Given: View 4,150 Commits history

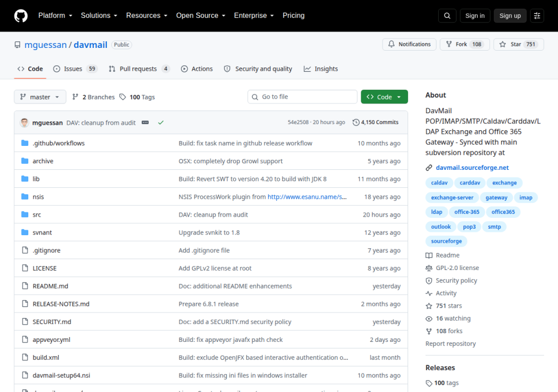Looking at the screenshot, I should (375, 122).
